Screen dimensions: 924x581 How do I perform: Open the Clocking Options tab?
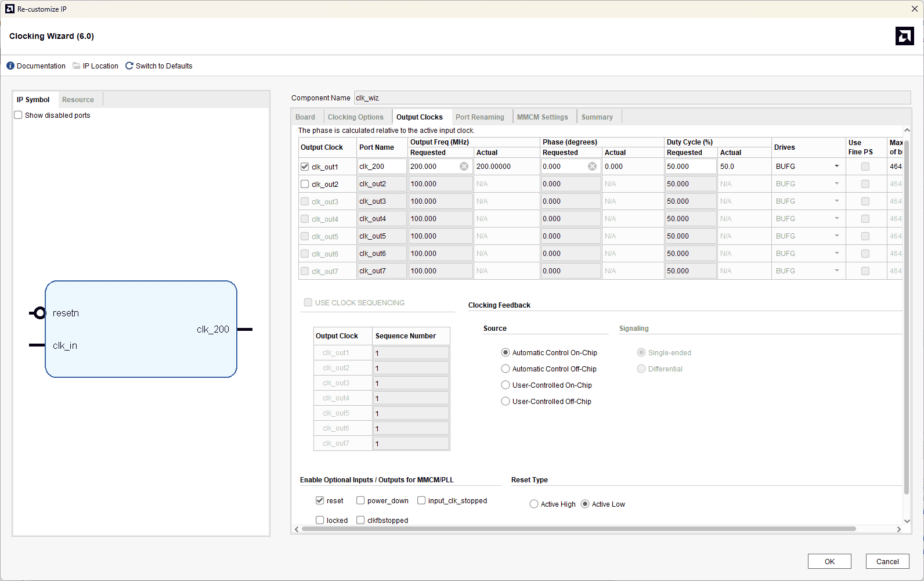[355, 117]
